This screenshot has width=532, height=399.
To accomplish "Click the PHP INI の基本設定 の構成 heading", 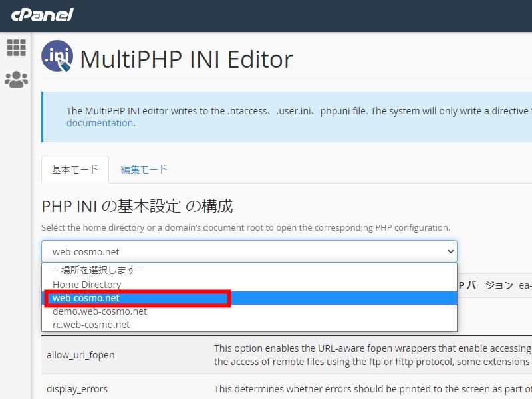I will point(137,206).
